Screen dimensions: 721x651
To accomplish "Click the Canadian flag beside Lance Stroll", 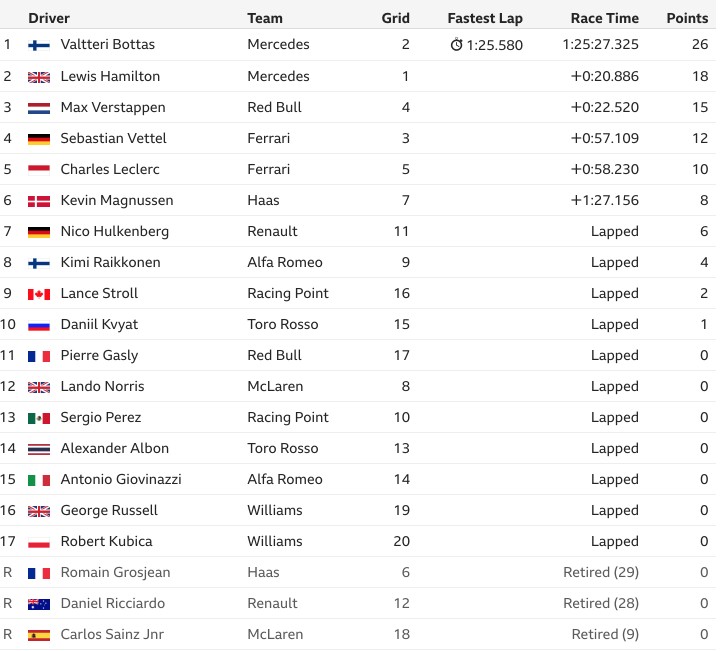I will click(x=39, y=294).
